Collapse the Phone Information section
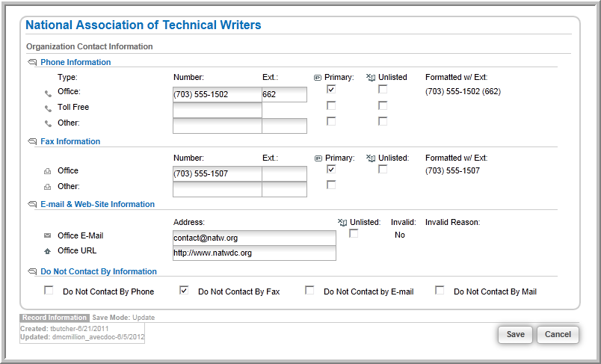 point(75,62)
